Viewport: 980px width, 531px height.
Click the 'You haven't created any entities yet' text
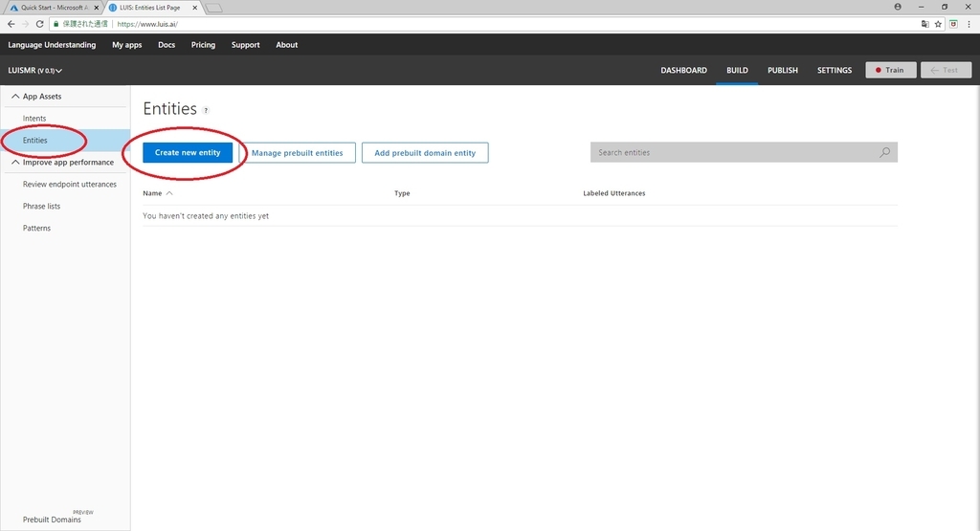(206, 216)
